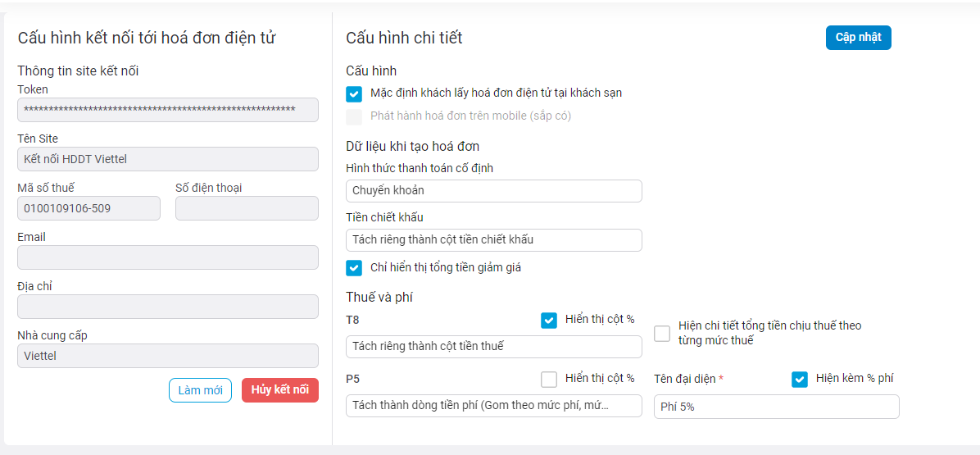Click the Hủy kết nối button

(x=279, y=390)
